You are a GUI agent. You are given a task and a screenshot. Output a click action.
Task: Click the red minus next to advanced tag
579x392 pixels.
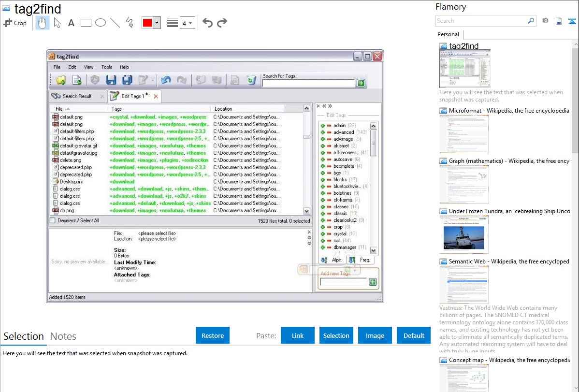[x=329, y=132]
